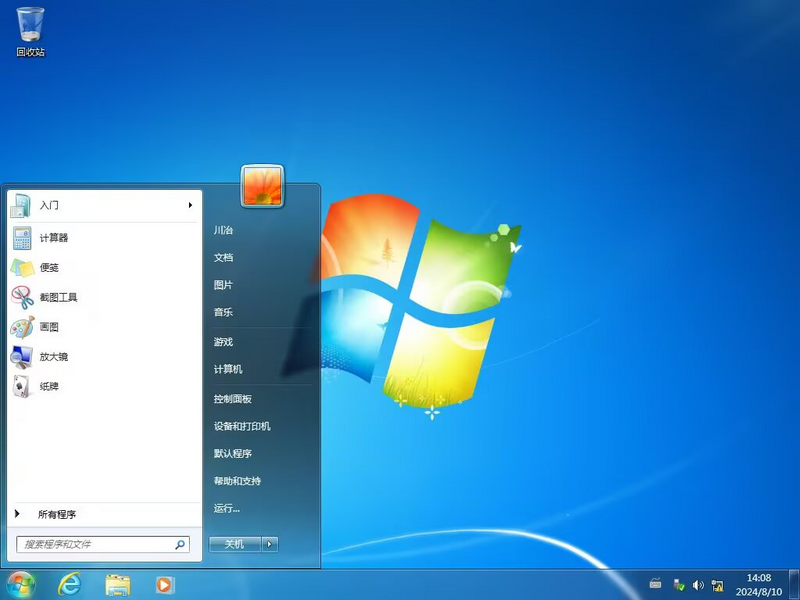800x600 pixels.
Task: Click the 搜索程序和文件 search box
Action: pos(95,545)
